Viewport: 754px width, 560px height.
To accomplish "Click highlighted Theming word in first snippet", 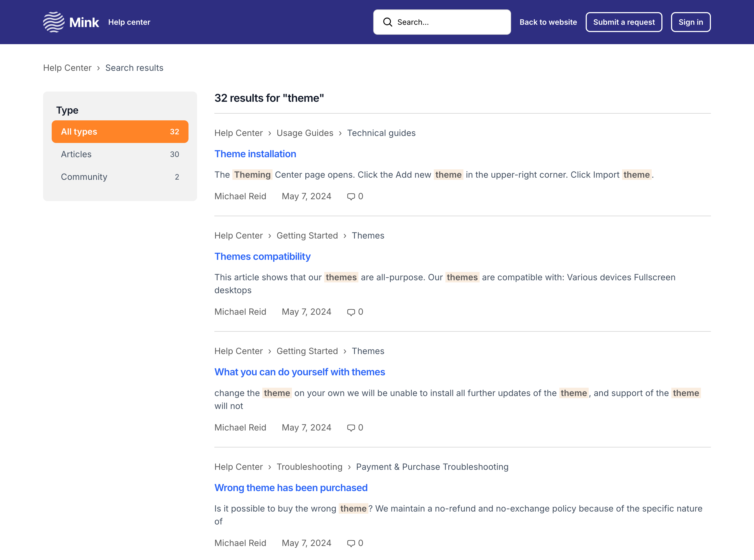I will click(x=252, y=174).
